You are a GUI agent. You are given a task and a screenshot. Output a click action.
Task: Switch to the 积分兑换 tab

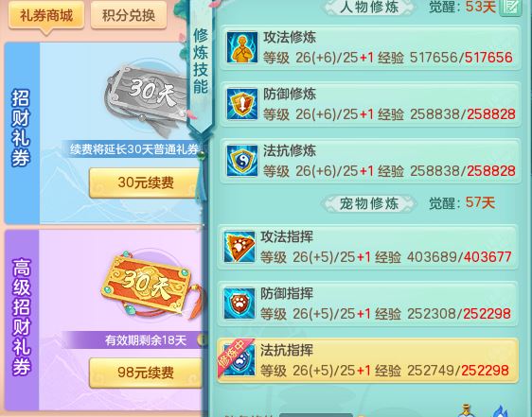pos(129,15)
